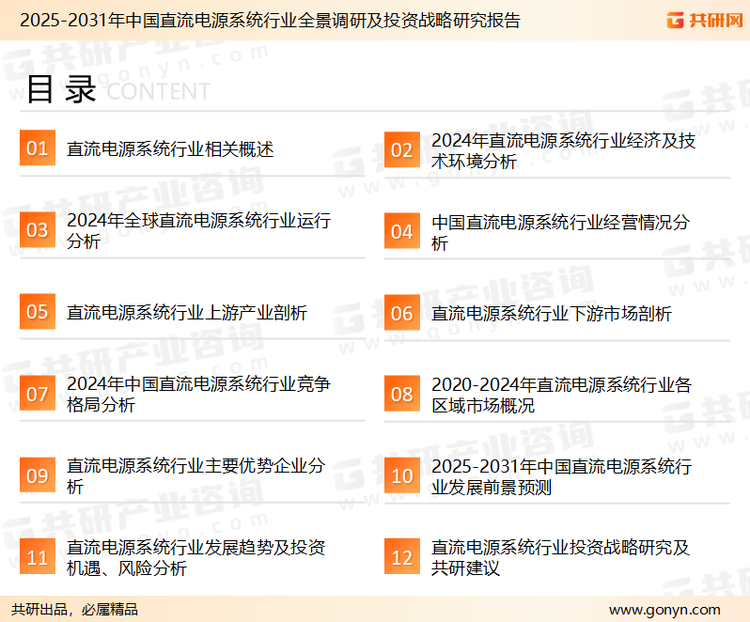
Task: Open chapter 直流电源系统行业上游产业剖析
Action: [x=187, y=312]
